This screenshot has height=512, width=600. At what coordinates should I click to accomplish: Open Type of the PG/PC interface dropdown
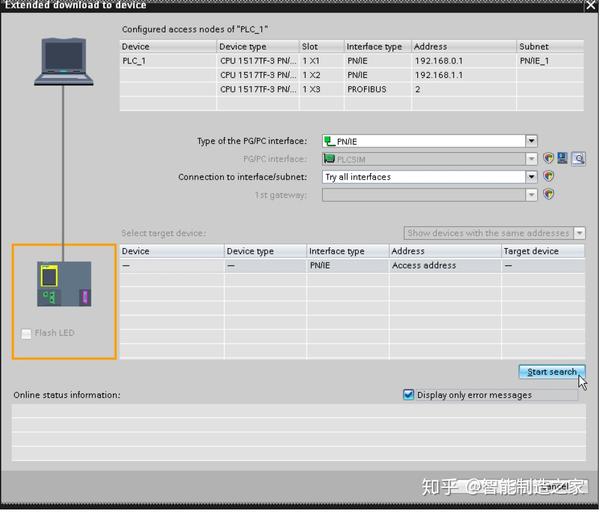tap(531, 141)
